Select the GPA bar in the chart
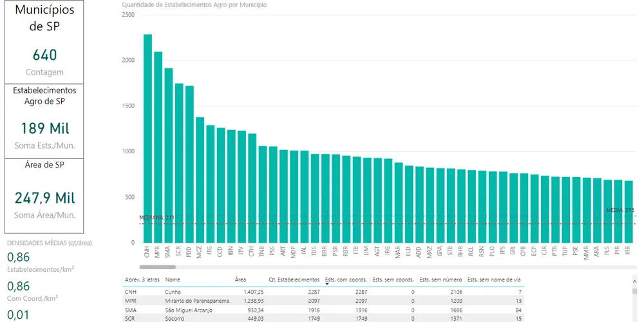Viewport: 644px width, 322px height. tap(440, 205)
